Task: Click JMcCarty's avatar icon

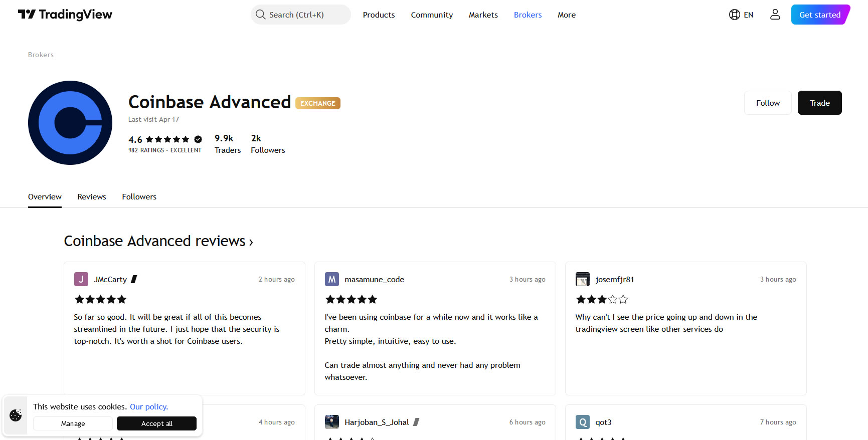Action: [x=81, y=279]
